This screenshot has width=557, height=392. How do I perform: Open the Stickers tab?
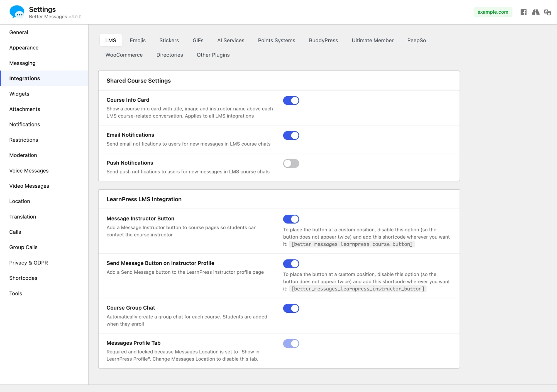click(169, 40)
